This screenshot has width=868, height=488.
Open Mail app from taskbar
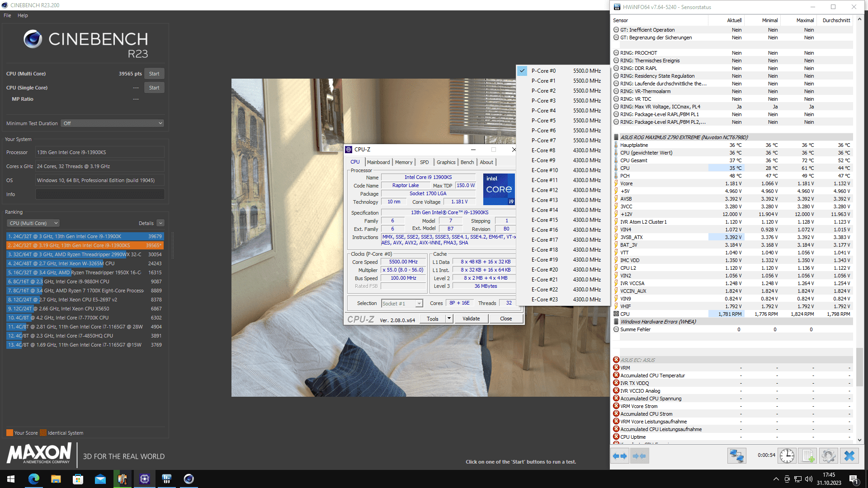(x=100, y=479)
